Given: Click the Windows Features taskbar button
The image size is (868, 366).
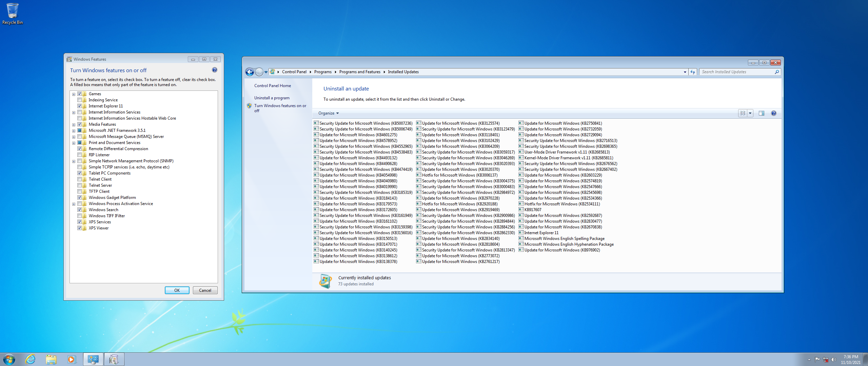Looking at the screenshot, I should [114, 359].
